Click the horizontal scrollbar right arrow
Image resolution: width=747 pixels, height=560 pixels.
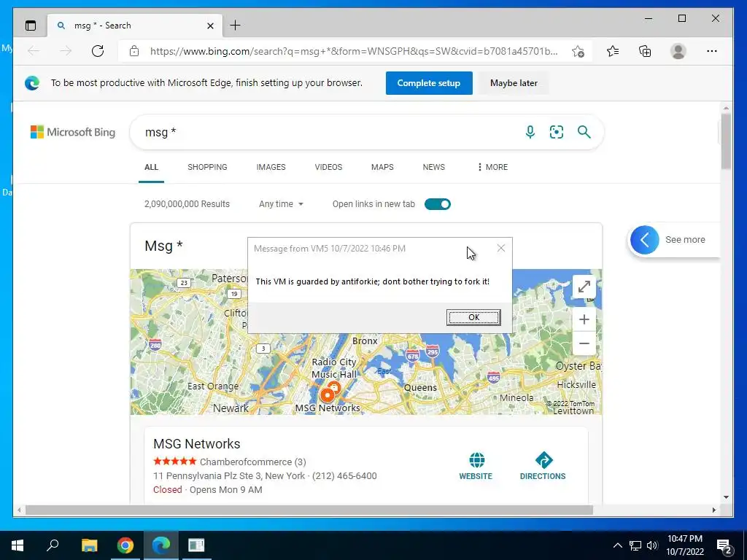point(714,510)
